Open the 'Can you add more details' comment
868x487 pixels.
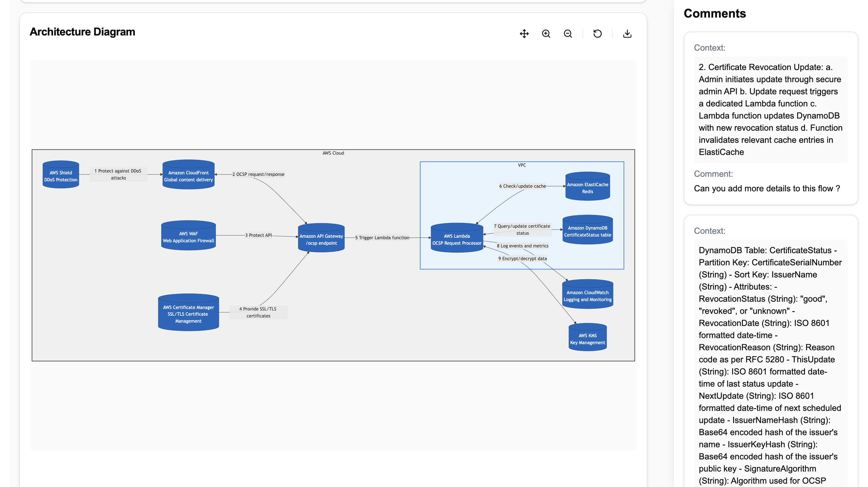point(766,188)
